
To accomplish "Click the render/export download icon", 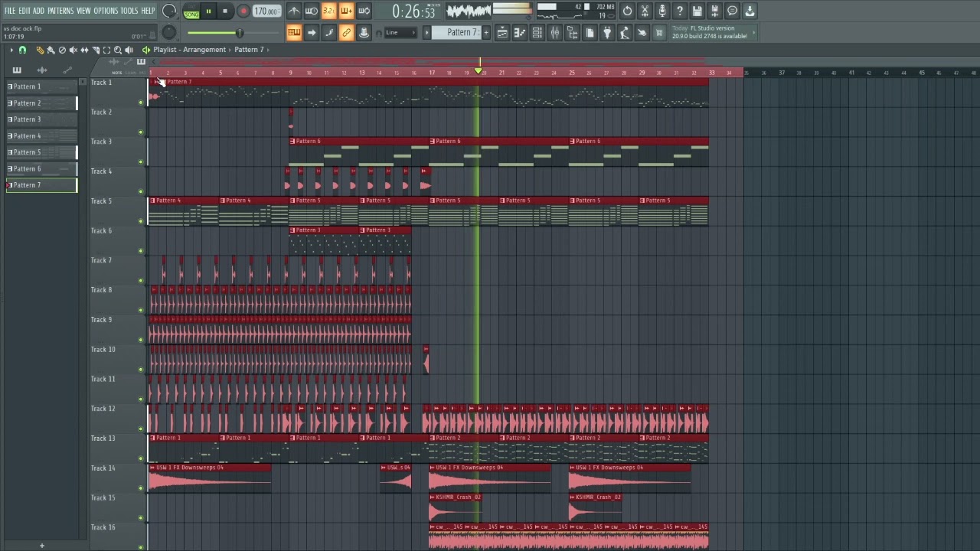I will 750,11.
